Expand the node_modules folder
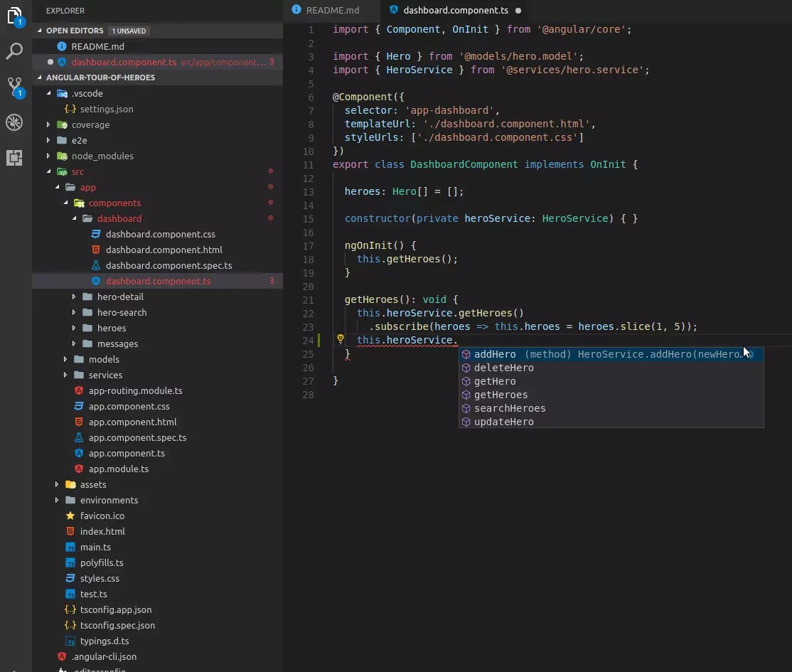This screenshot has height=672, width=792. [48, 156]
